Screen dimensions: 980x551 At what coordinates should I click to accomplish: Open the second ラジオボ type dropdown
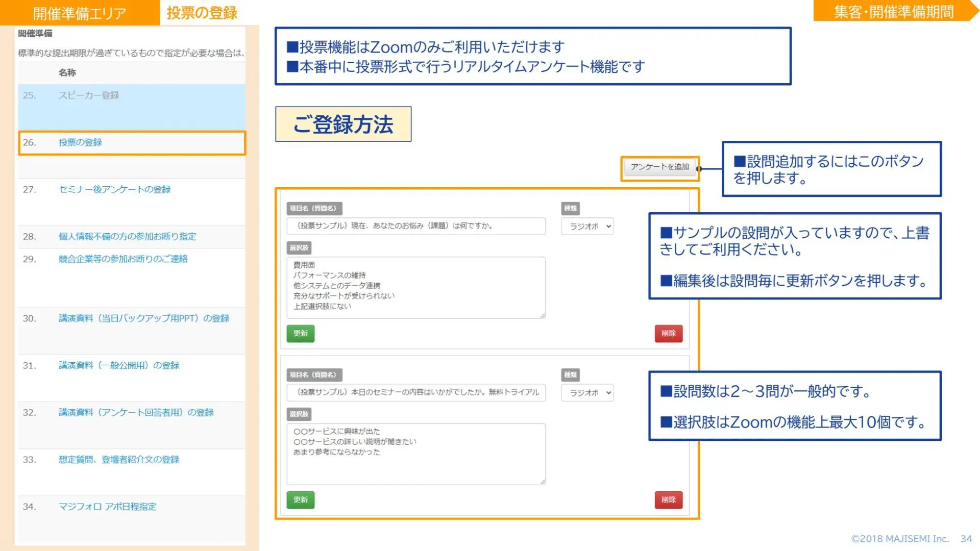(x=587, y=393)
